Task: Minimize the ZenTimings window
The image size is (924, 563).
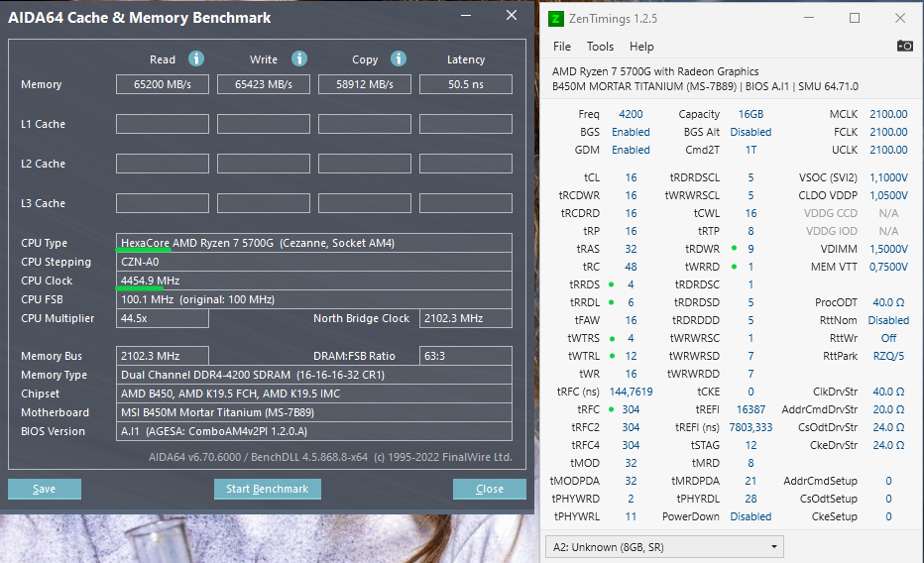Action: 809,18
